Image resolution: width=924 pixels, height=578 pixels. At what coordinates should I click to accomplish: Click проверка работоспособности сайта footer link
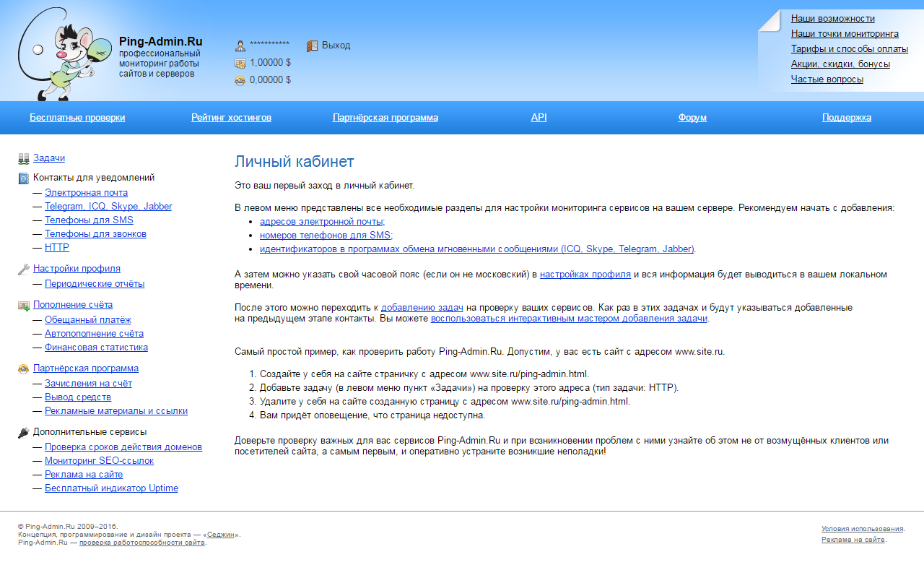pyautogui.click(x=142, y=543)
